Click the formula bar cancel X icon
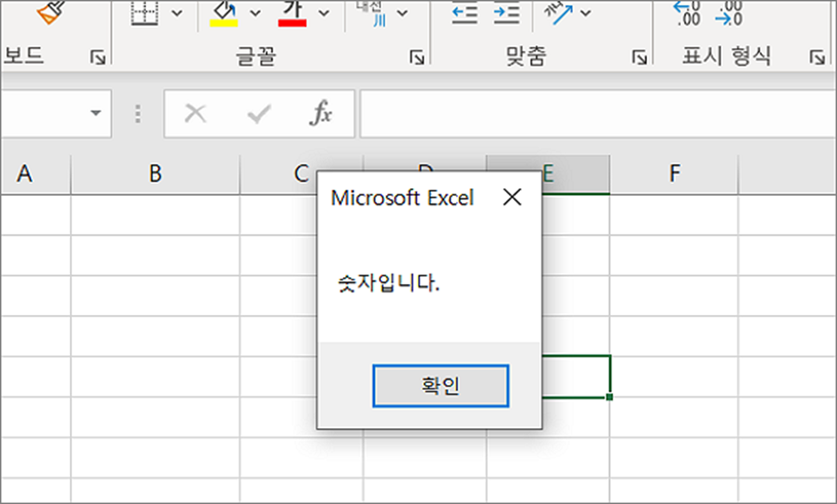The image size is (837, 504). tap(195, 114)
